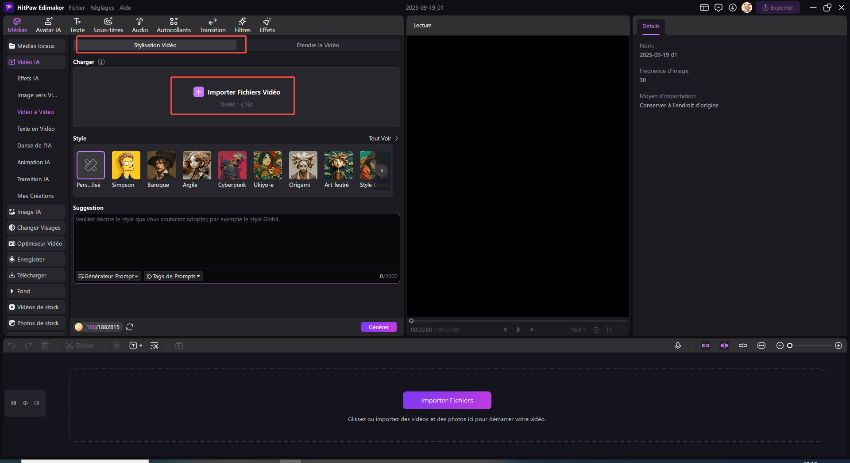
Task: Click the Diviser split tool
Action: point(80,345)
